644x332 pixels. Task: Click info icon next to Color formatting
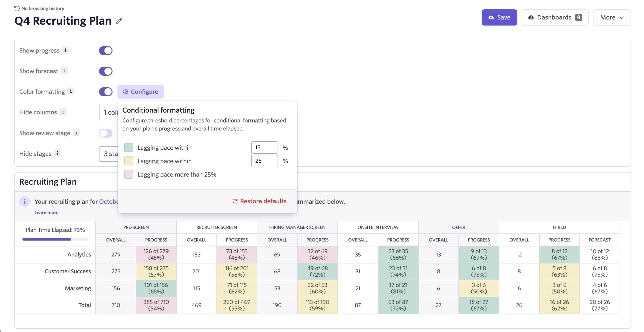tap(71, 91)
